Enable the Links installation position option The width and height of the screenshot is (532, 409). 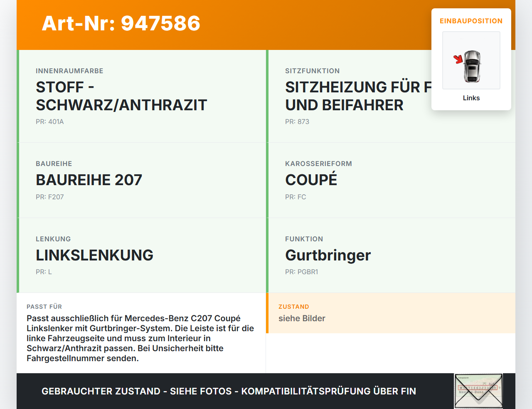471,98
